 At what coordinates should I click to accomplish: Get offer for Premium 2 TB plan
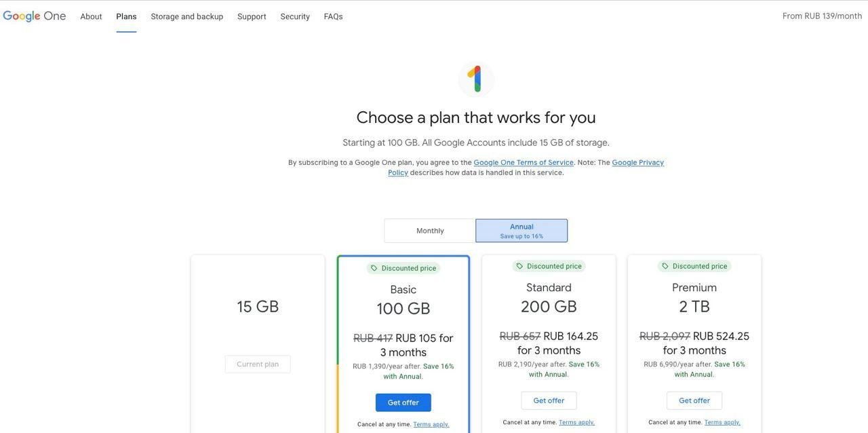694,400
